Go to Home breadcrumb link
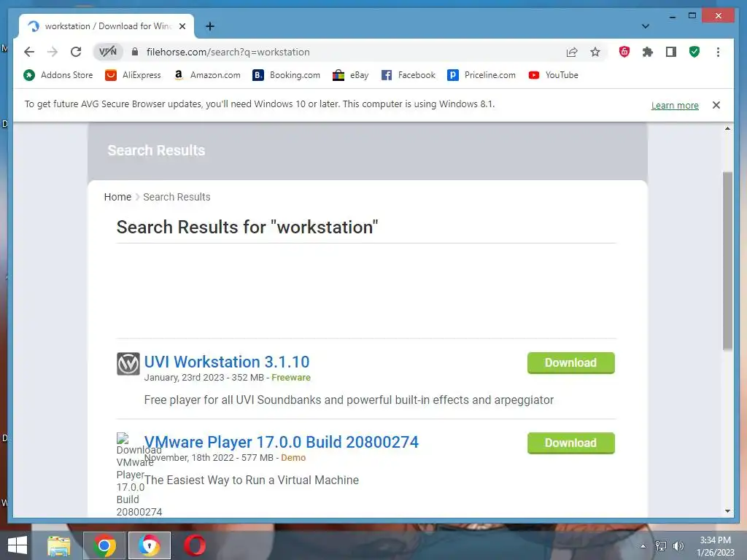 click(x=117, y=197)
